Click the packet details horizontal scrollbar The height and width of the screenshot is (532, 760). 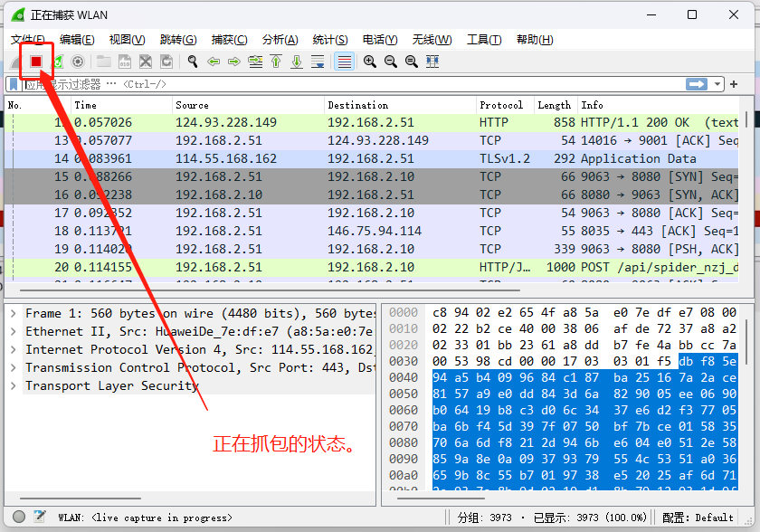click(81, 499)
